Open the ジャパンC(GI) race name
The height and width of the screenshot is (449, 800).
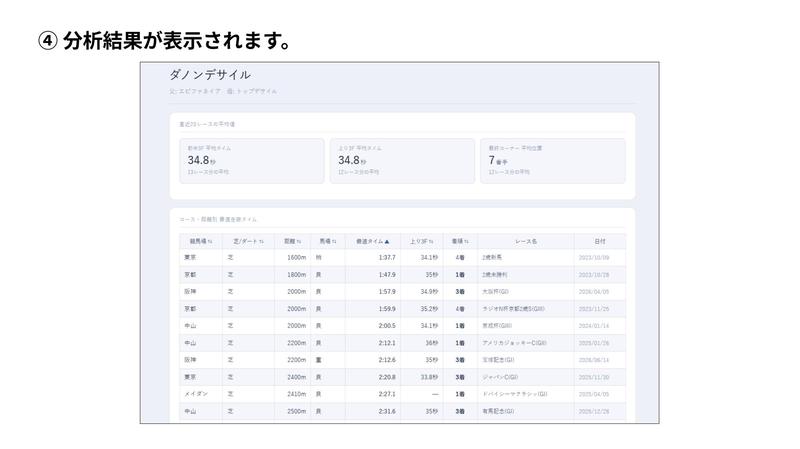500,377
